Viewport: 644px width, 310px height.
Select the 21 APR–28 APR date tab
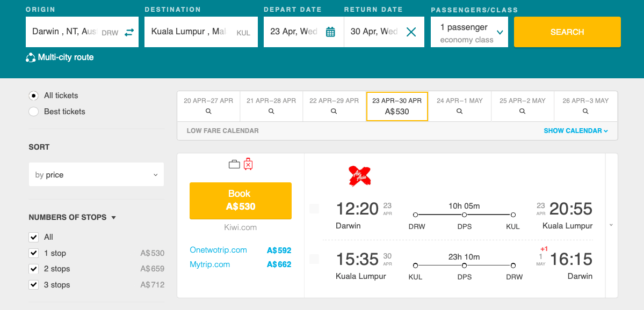tap(271, 106)
